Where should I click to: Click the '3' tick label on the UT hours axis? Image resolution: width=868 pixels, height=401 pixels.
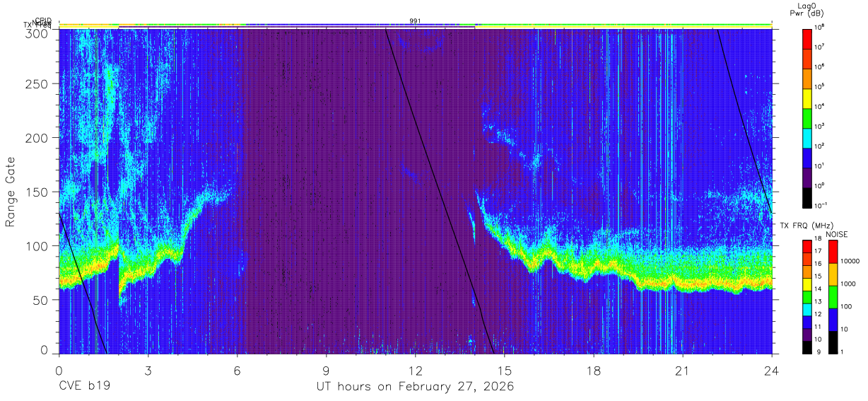tap(148, 371)
